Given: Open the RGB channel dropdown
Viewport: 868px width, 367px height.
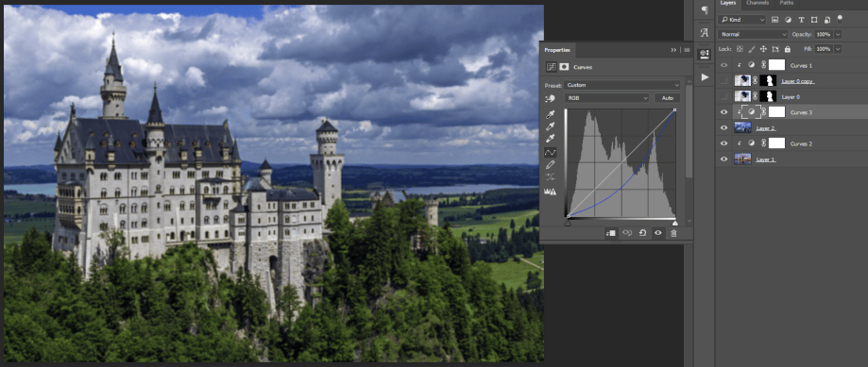Looking at the screenshot, I should [606, 98].
